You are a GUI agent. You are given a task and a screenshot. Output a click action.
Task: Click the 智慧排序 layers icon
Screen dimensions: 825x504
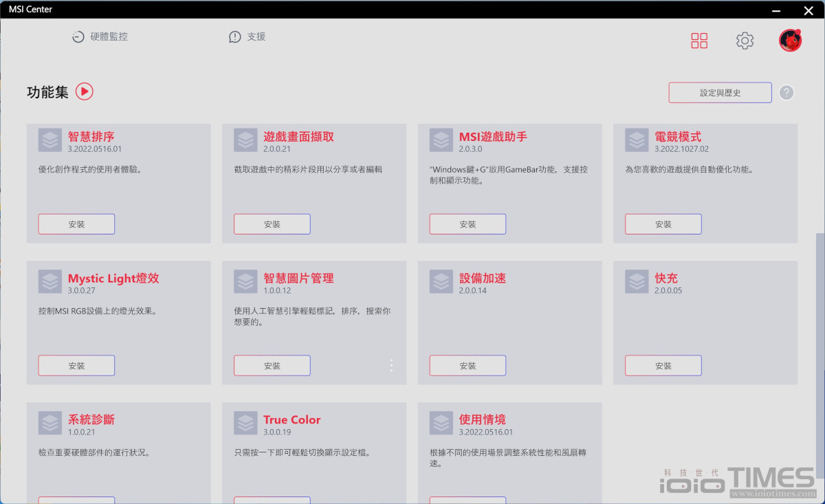click(49, 140)
